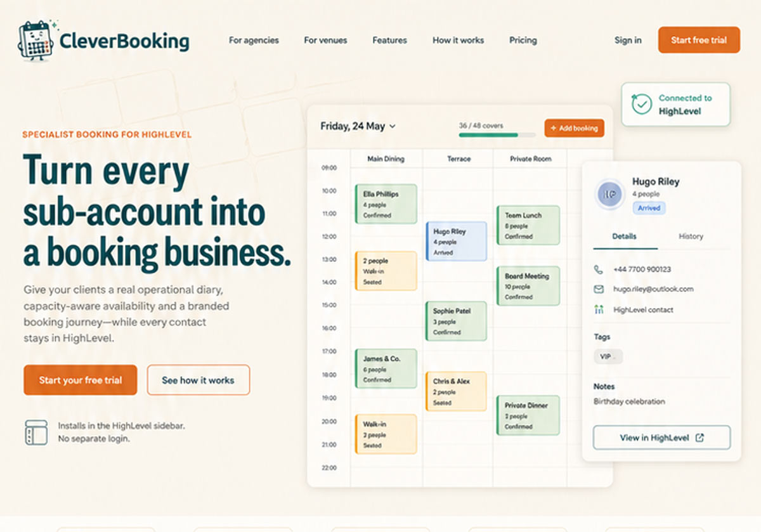Open How it works in the navigation

tap(458, 40)
